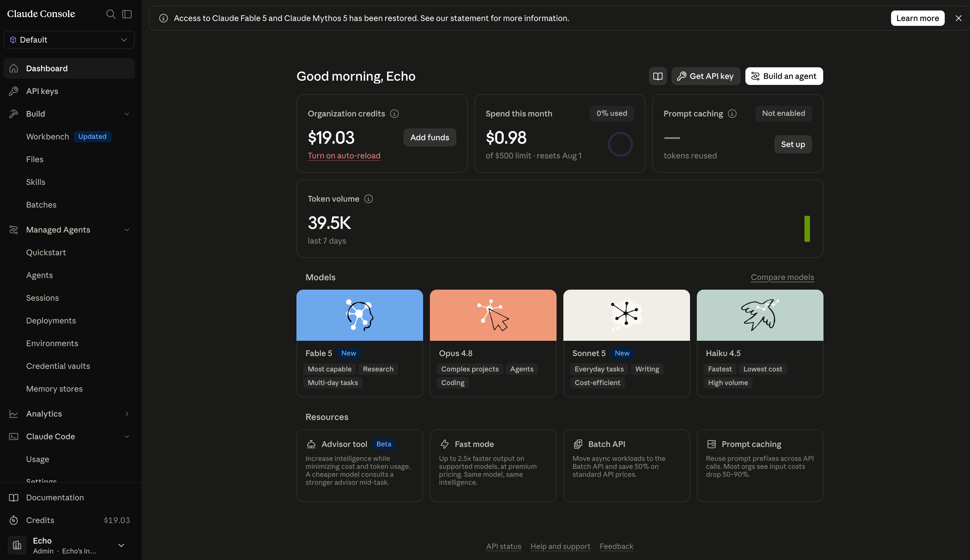Open the Sonnet 5 model card image

[626, 315]
